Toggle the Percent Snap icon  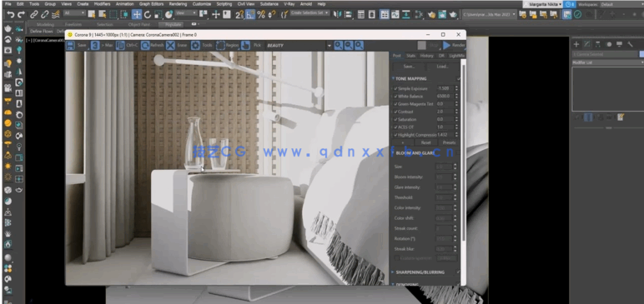point(261,14)
